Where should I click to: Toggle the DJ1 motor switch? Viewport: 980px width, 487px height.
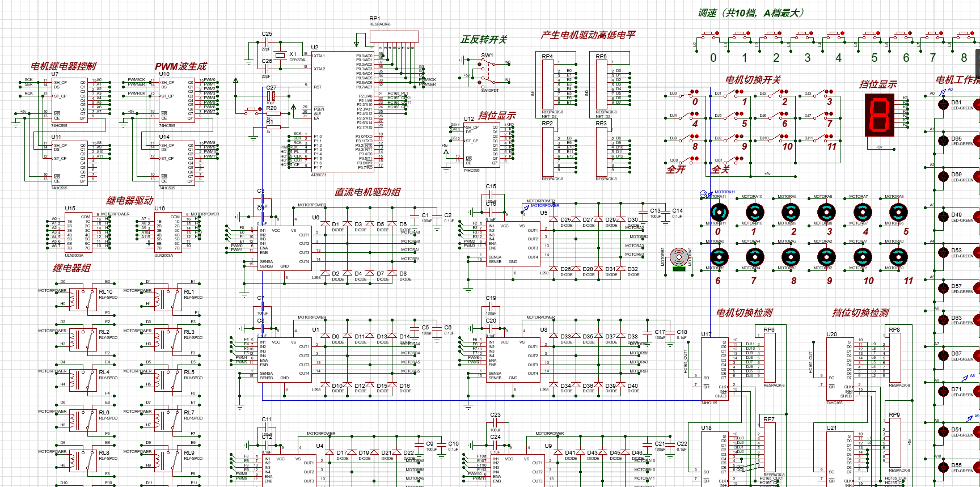point(734,94)
